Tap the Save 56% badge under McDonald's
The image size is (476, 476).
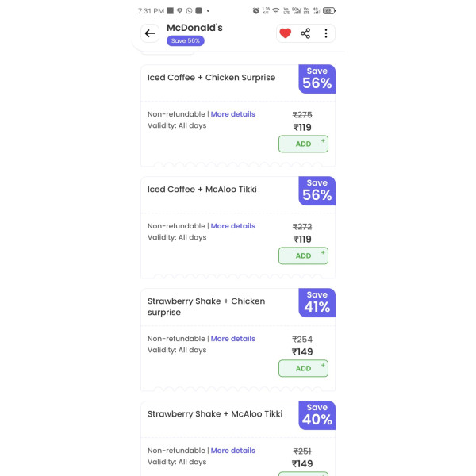[186, 41]
